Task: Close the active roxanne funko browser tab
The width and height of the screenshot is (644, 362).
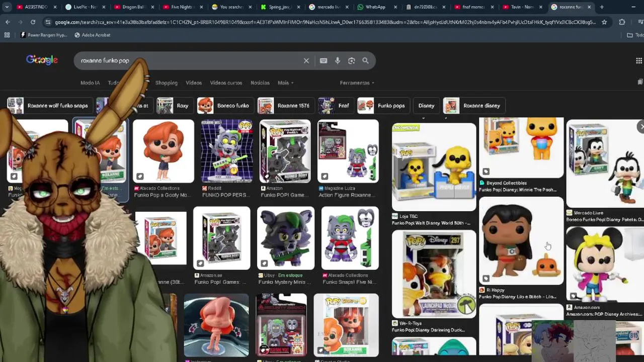Action: point(589,7)
